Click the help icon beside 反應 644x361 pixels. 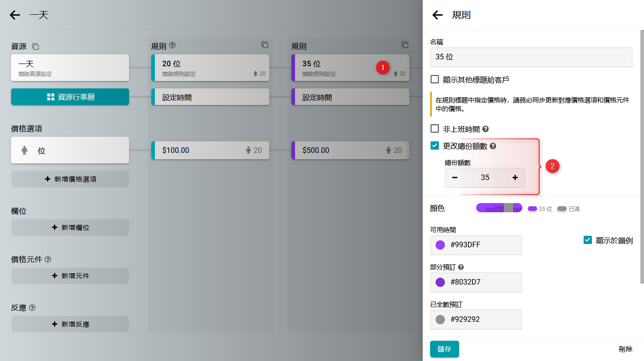32,308
